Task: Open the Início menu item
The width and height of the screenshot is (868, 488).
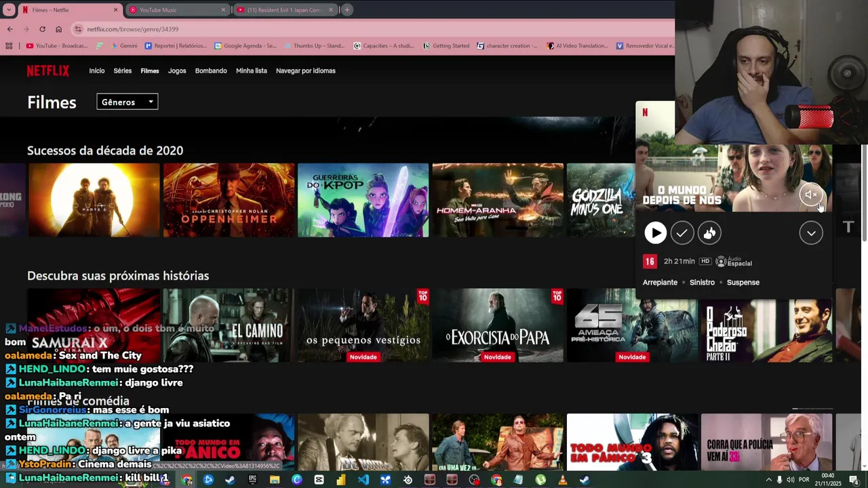Action: 97,70
